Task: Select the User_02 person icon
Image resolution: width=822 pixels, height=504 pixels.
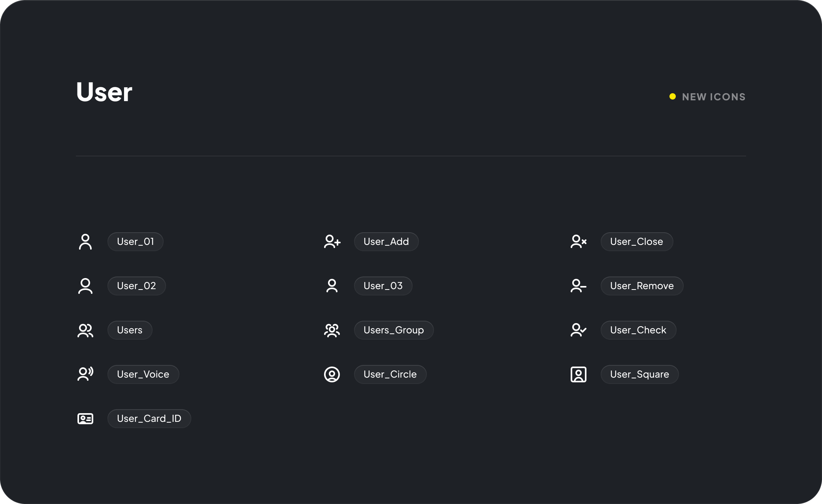Action: pos(85,286)
